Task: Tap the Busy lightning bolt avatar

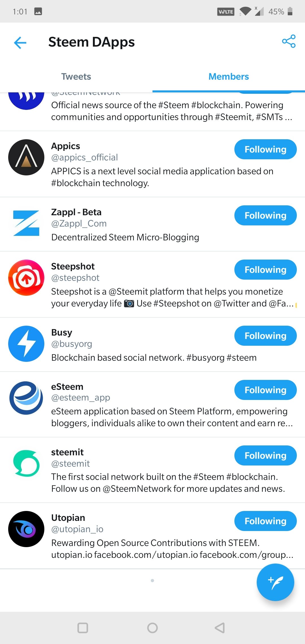Action: 26,344
